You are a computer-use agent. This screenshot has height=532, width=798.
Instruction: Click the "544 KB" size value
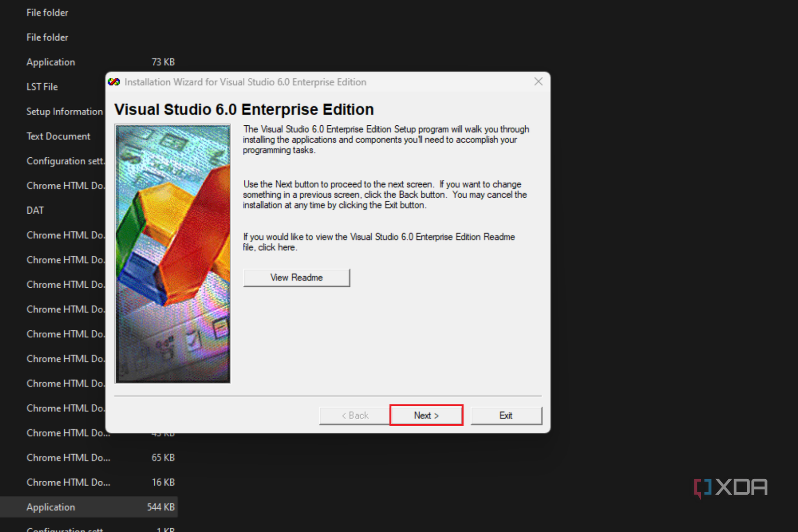pos(161,507)
